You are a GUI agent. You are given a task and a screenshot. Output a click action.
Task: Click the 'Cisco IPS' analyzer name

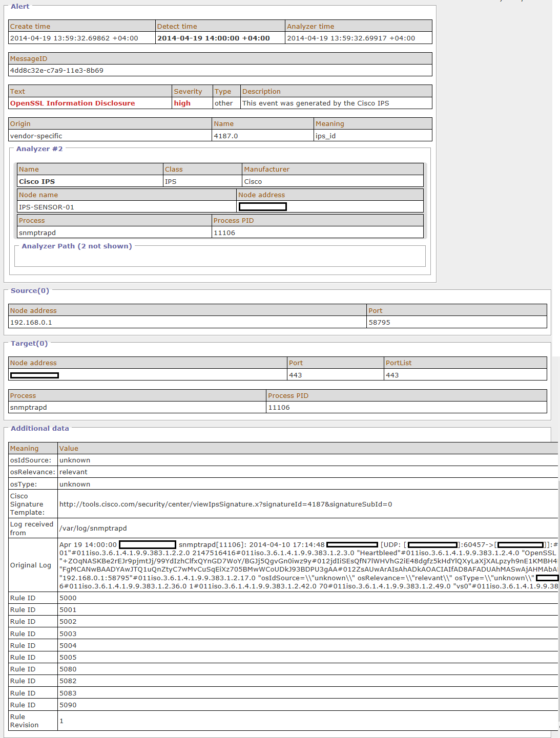(x=37, y=182)
